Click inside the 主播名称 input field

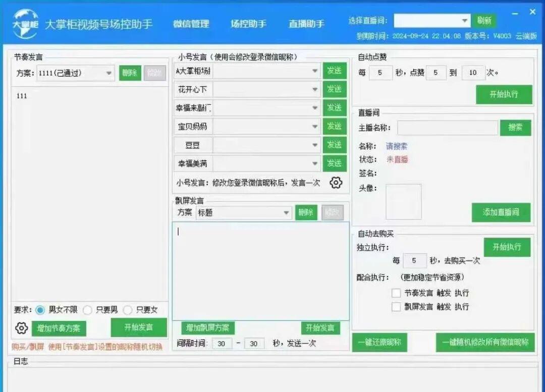[447, 128]
